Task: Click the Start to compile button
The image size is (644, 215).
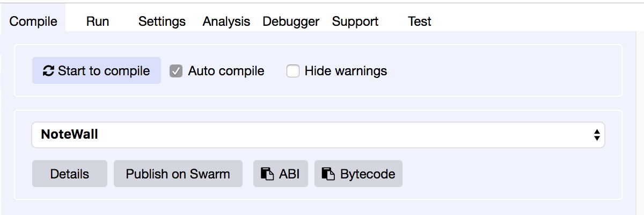Action: coord(97,70)
